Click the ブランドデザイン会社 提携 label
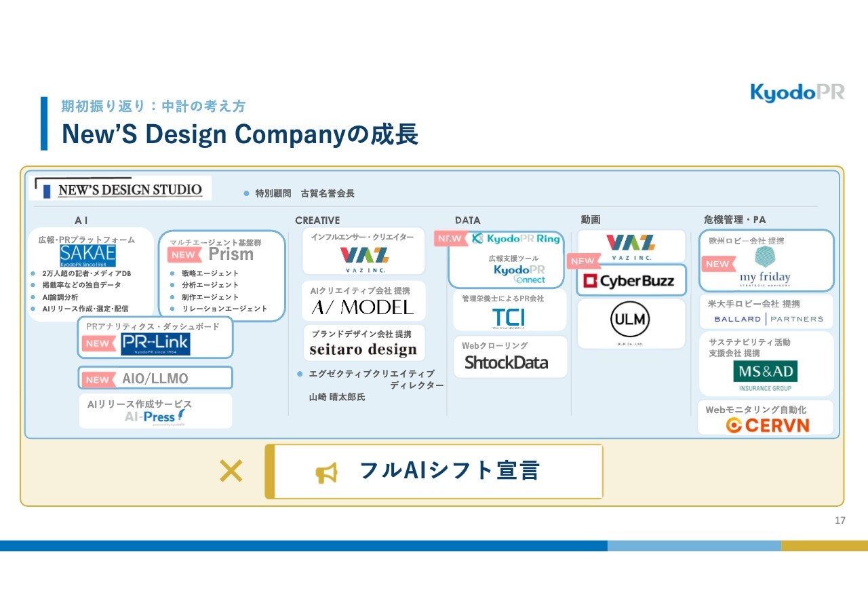The width and height of the screenshot is (868, 614). click(x=361, y=334)
